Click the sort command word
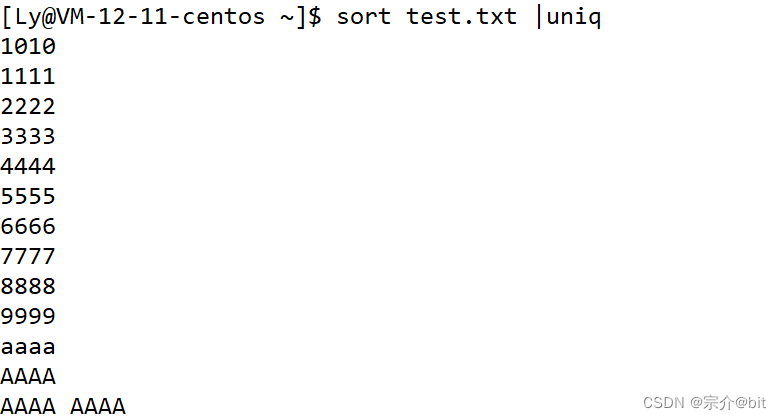Image resolution: width=781 pixels, height=420 pixels. [x=364, y=17]
